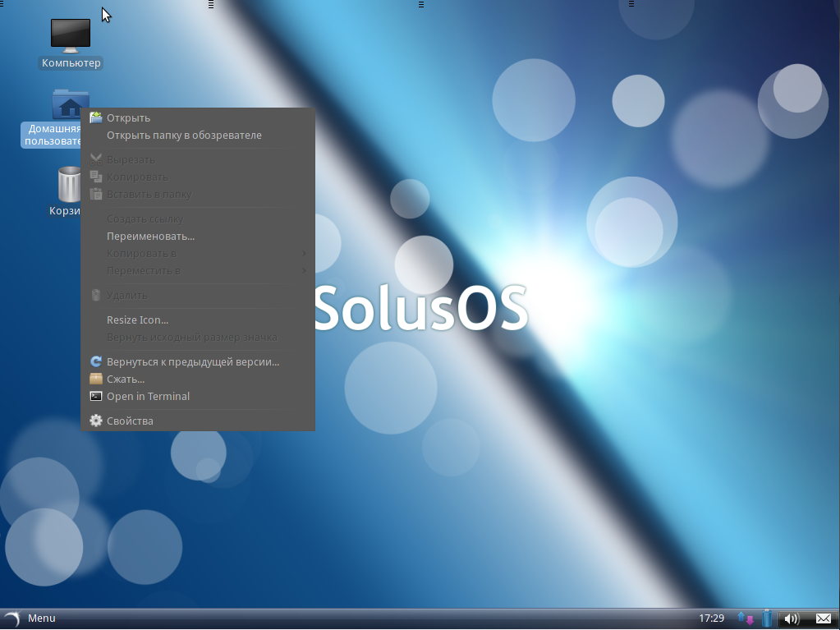Select Open in Terminal entry

[x=198, y=397]
